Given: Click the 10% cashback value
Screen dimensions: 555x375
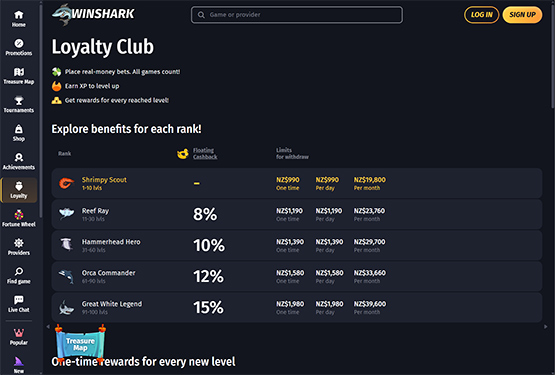Looking at the screenshot, I should tap(209, 245).
